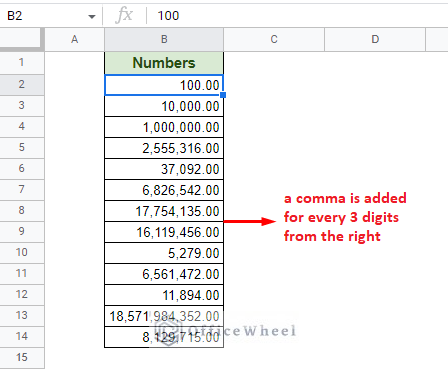Click the Numbers header cell
The image size is (448, 369).
click(164, 63)
